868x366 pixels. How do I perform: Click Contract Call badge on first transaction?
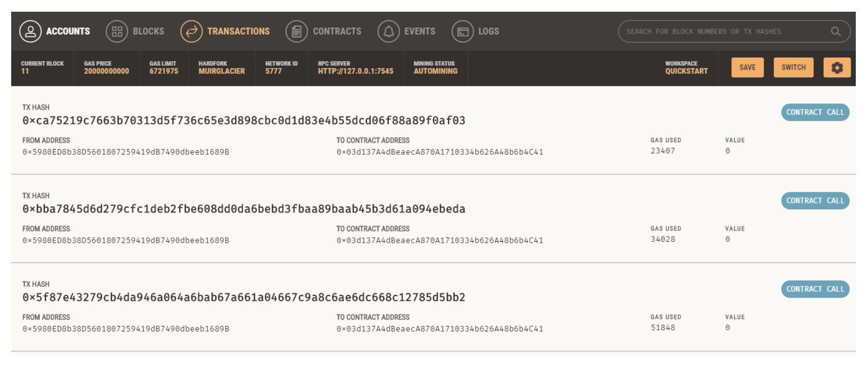(815, 112)
